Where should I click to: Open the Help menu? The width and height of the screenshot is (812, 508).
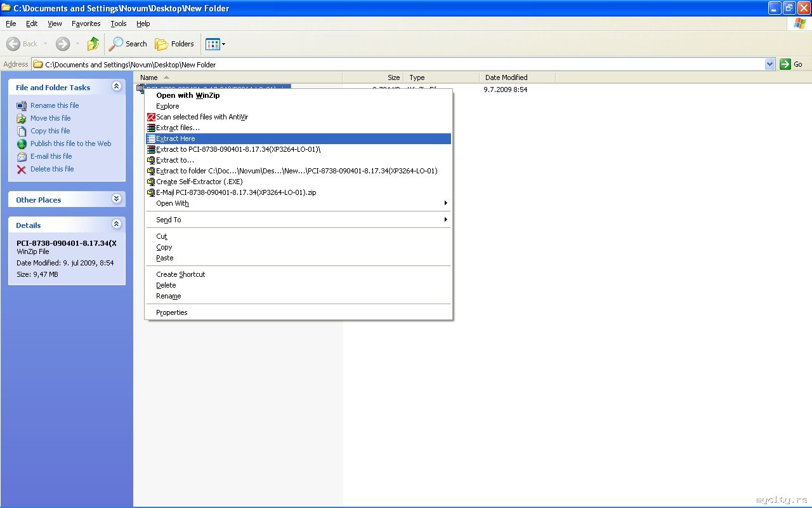tap(143, 23)
